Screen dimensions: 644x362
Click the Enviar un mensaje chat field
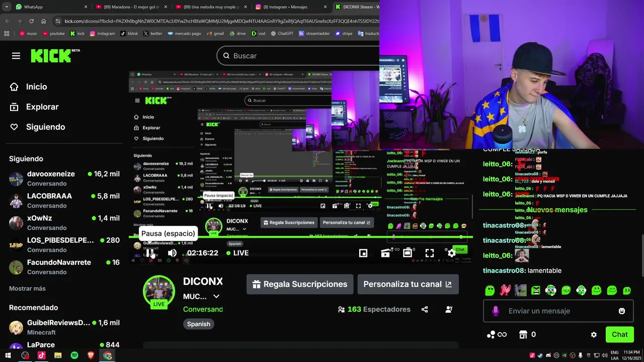558,311
